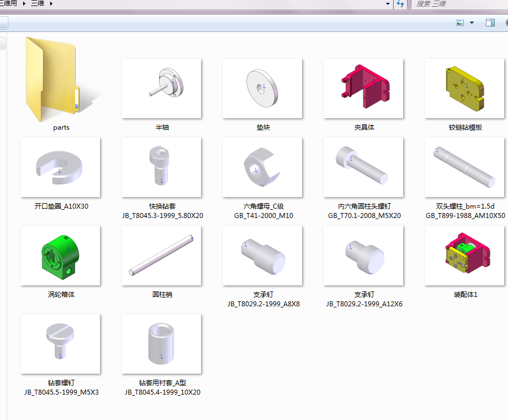Click the 开口垫圈_A10X30 file name label
The height and width of the screenshot is (420, 508).
61,206
